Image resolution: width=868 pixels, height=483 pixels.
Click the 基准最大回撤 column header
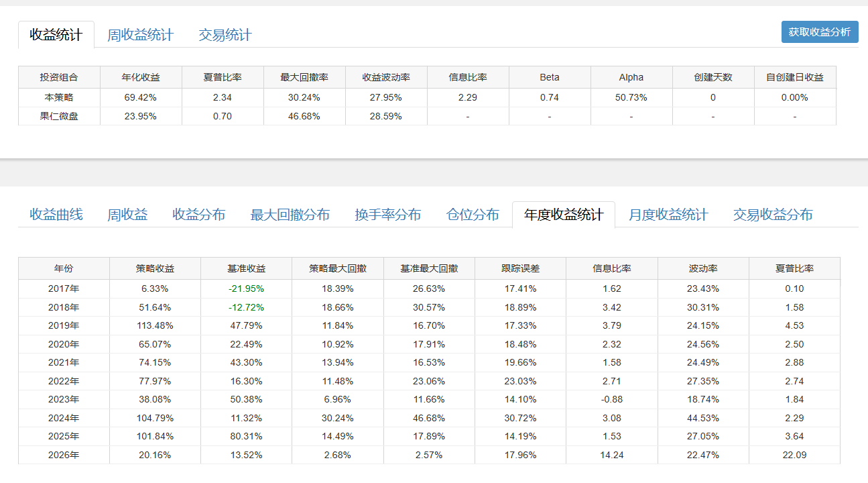(429, 268)
